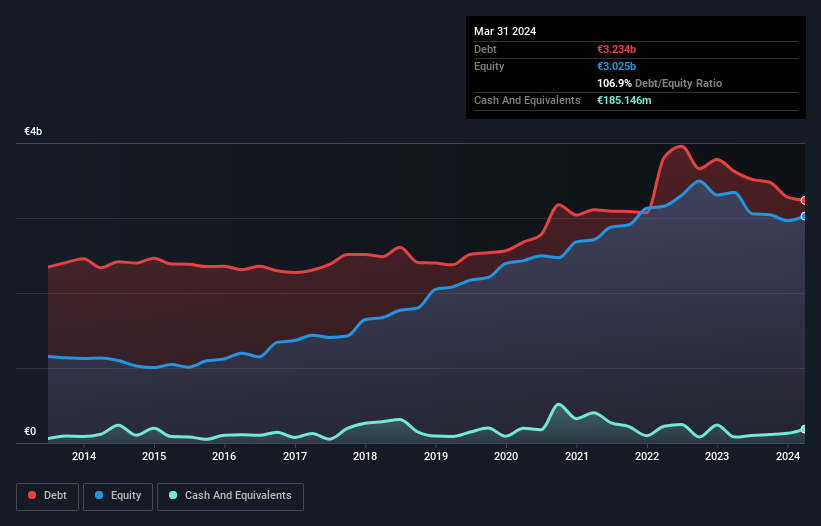Click the 2021 x-axis label

[576, 456]
